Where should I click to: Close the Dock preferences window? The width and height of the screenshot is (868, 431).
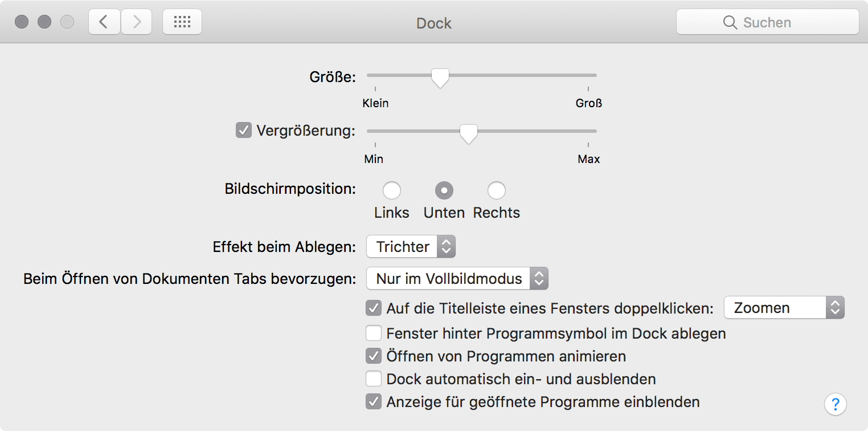(22, 22)
